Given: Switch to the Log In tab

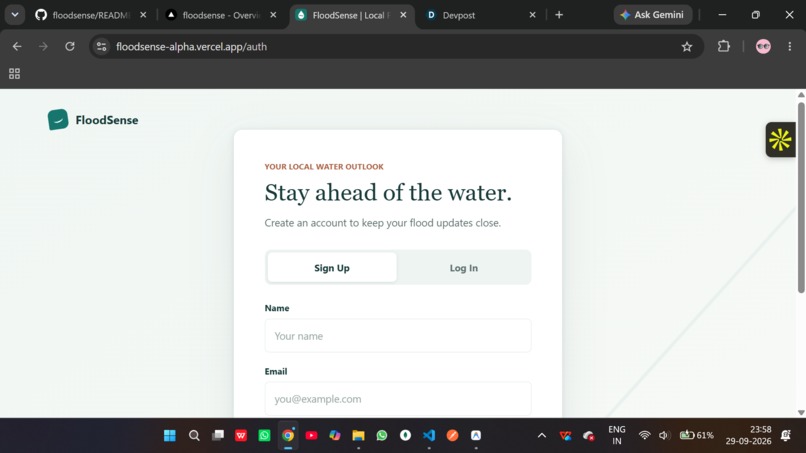Looking at the screenshot, I should (x=464, y=267).
